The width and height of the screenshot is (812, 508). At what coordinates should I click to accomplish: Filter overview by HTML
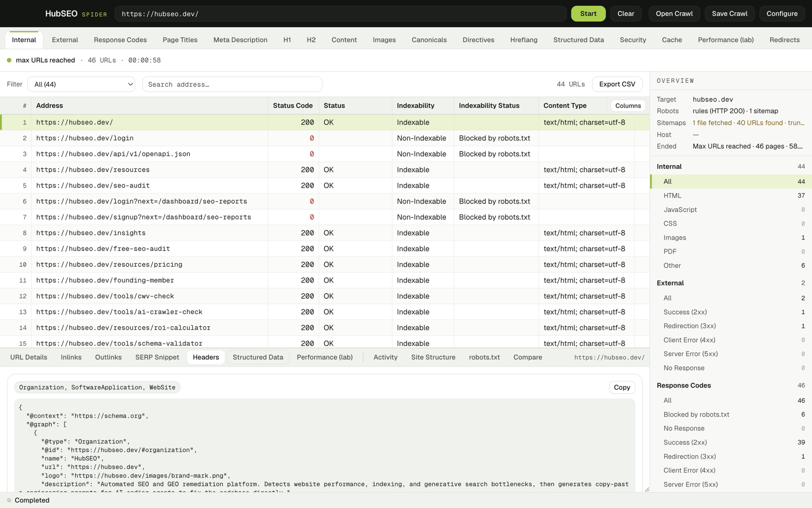pyautogui.click(x=731, y=196)
